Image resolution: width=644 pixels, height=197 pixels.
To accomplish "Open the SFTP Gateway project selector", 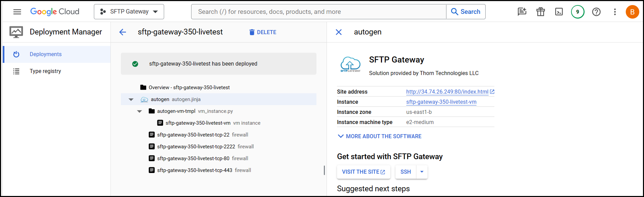I will point(129,12).
